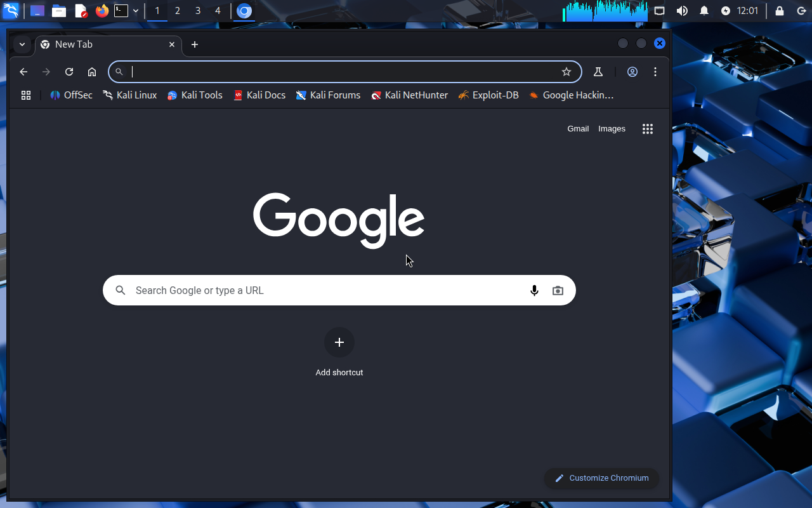This screenshot has height=508, width=812.
Task: Click the Customize Chromium button
Action: 601,478
